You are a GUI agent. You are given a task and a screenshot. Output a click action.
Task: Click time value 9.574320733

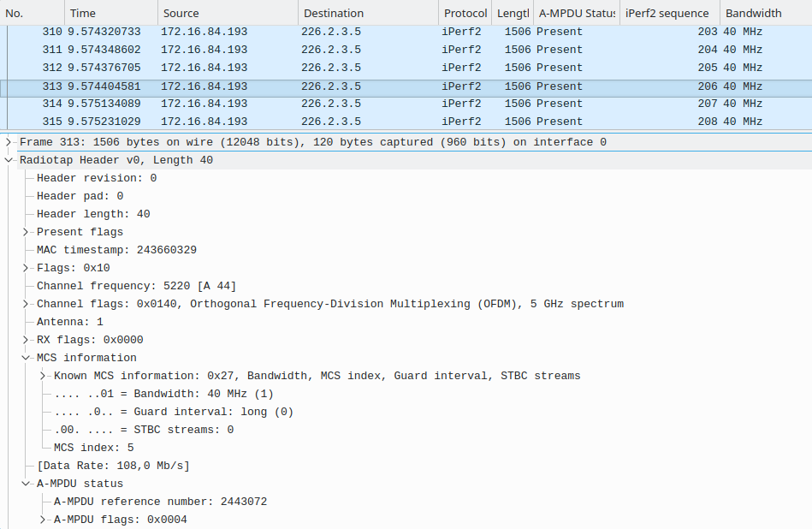pyautogui.click(x=104, y=32)
